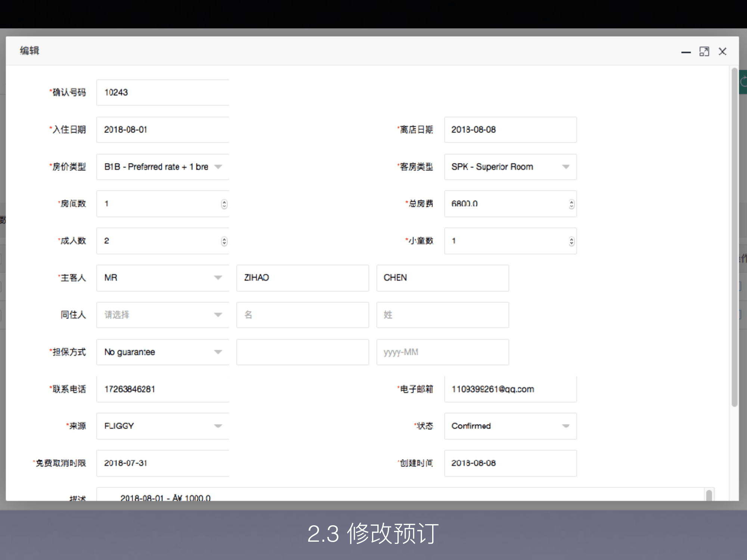Open the 房价类型 rate dropdown
The image size is (747, 560).
click(218, 167)
